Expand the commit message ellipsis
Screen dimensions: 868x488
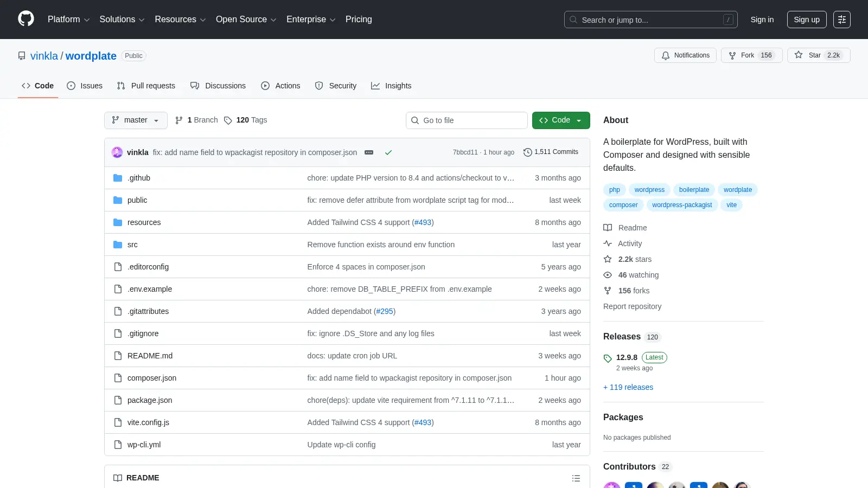369,152
